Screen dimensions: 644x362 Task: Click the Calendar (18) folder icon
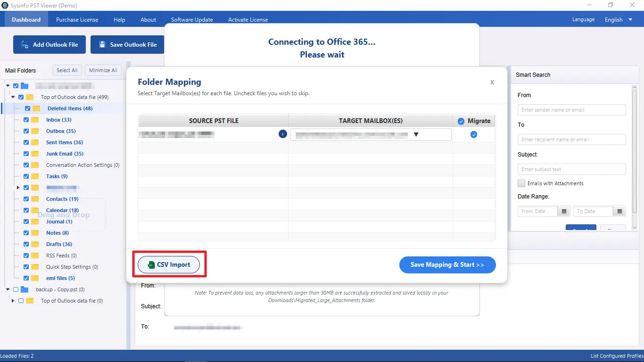pos(35,210)
